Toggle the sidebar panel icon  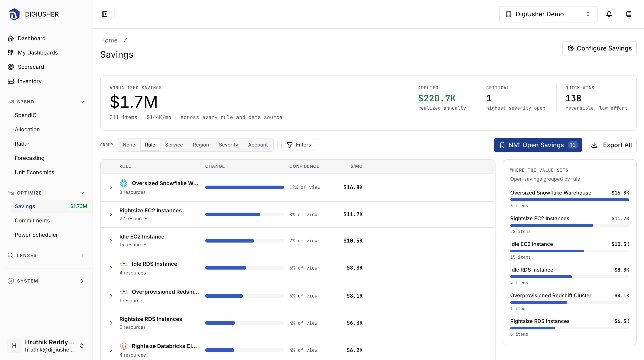tap(104, 14)
